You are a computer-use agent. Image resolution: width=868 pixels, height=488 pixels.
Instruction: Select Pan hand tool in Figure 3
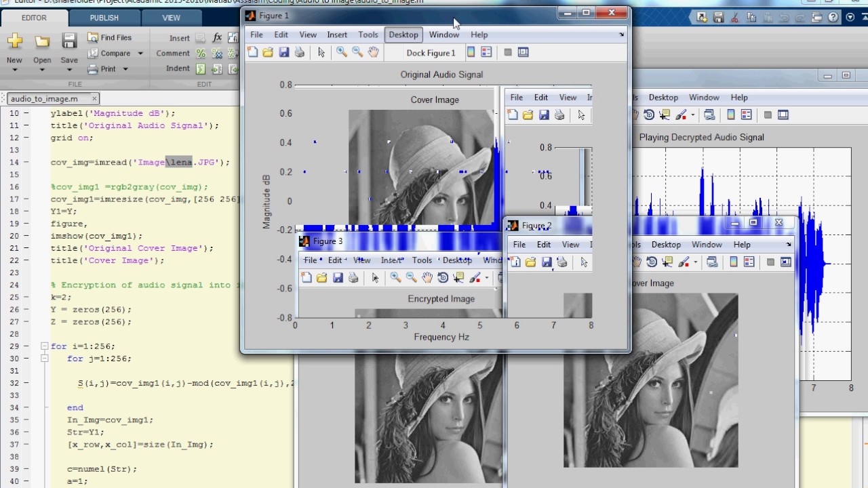coord(427,278)
